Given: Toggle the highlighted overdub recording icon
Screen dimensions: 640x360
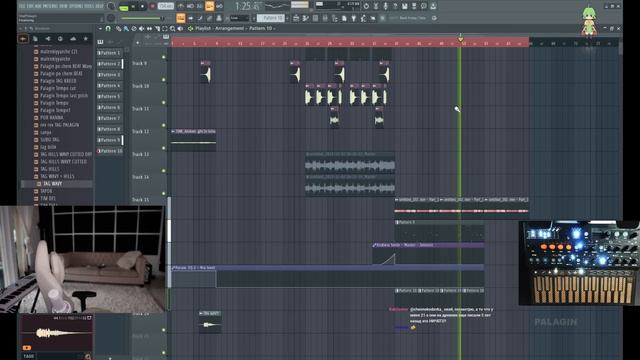Looking at the screenshot, I should [209, 6].
